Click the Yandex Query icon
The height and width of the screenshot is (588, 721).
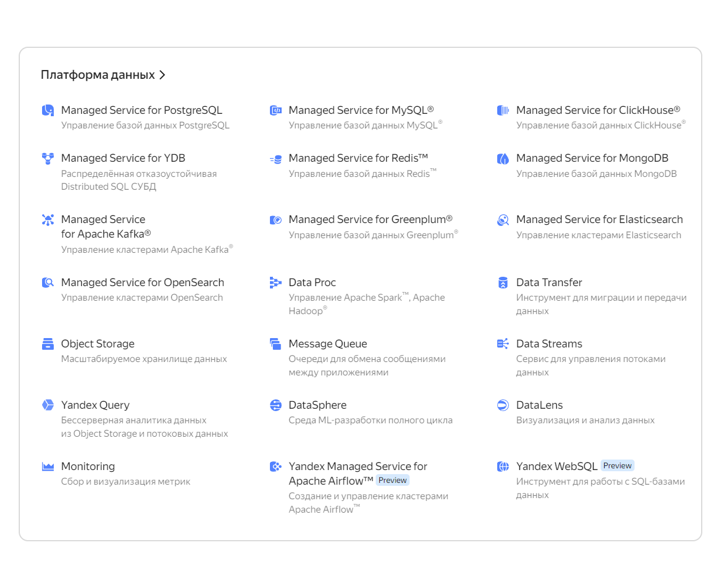[48, 405]
